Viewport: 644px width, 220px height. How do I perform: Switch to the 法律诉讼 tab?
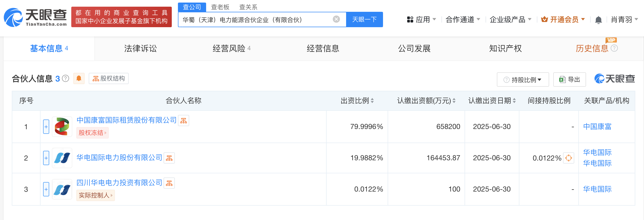point(140,48)
